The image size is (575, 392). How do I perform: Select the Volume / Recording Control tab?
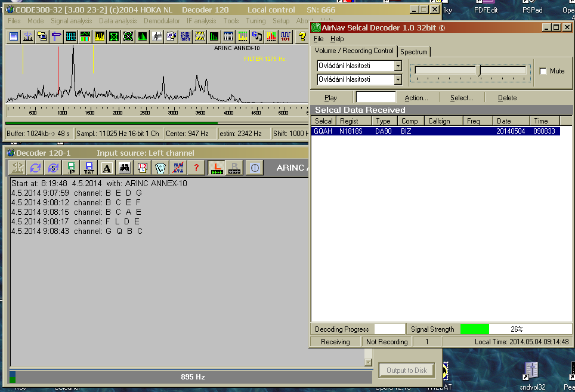click(354, 51)
